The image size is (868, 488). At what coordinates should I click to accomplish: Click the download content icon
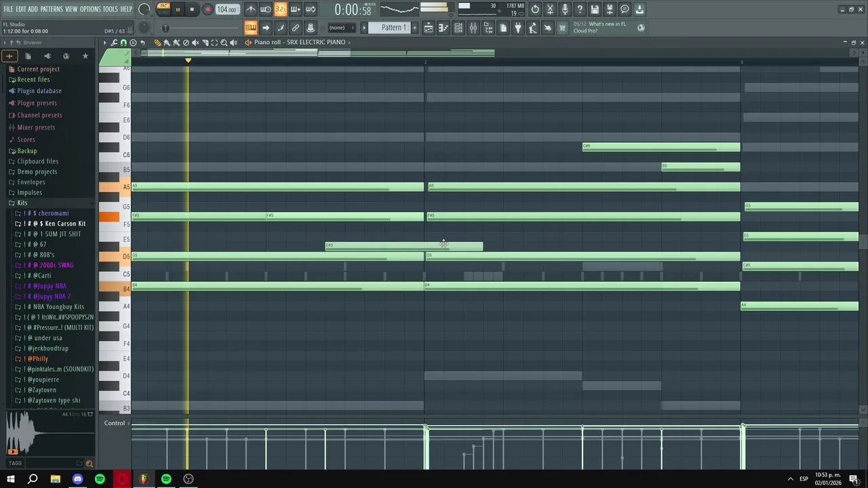pos(639,9)
